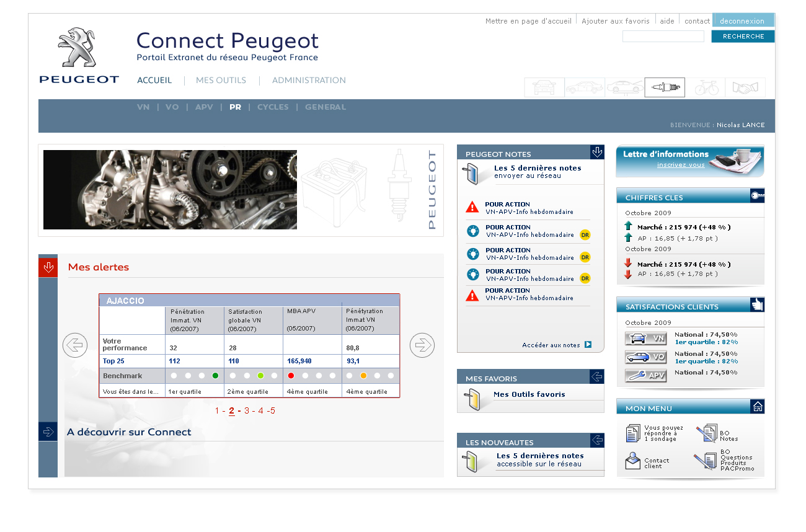Screen dimensions: 806x532
Task: Click the green arrow beside Marché
Action: coord(628,226)
